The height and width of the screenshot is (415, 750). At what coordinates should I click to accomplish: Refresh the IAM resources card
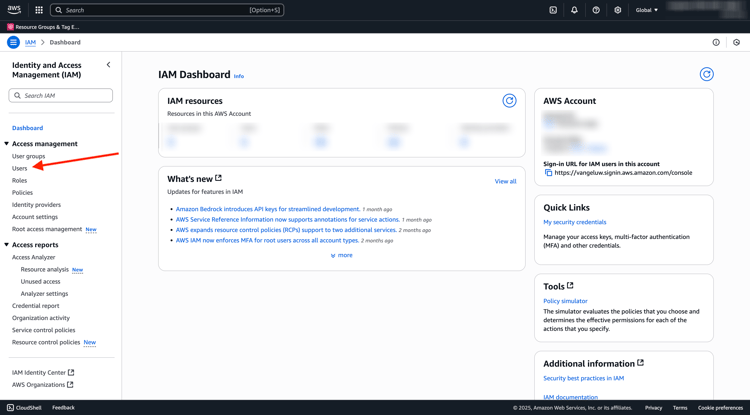[x=509, y=100]
